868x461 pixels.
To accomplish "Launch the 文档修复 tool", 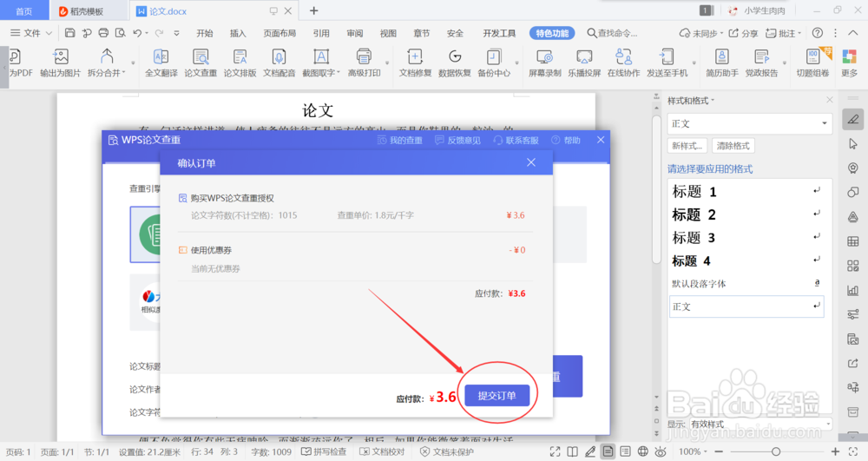I will tap(415, 63).
